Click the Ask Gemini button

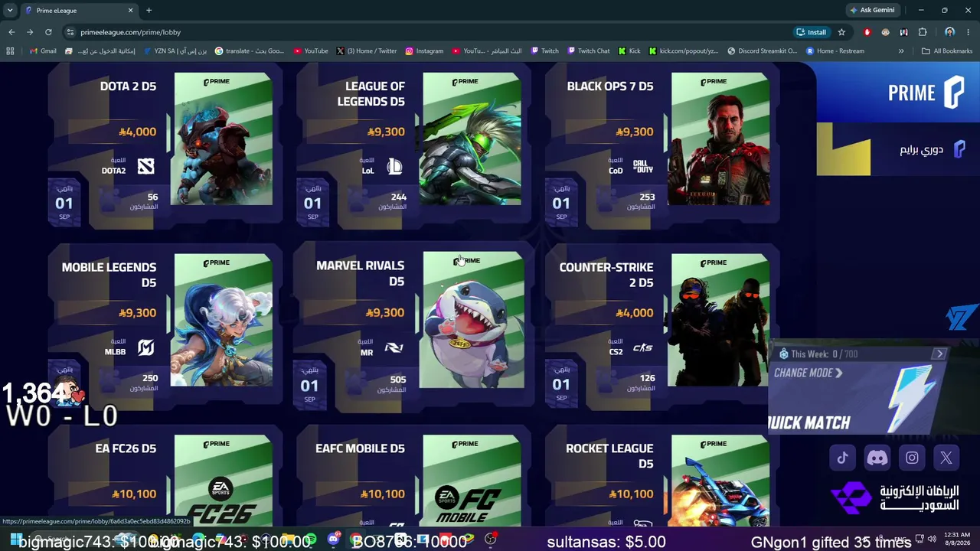click(x=872, y=10)
